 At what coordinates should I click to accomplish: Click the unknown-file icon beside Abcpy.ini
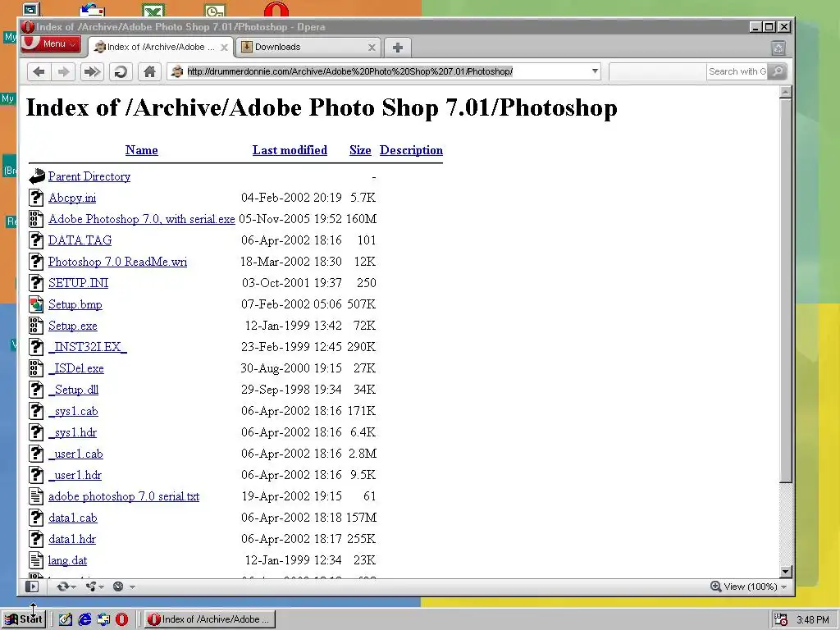tap(36, 198)
